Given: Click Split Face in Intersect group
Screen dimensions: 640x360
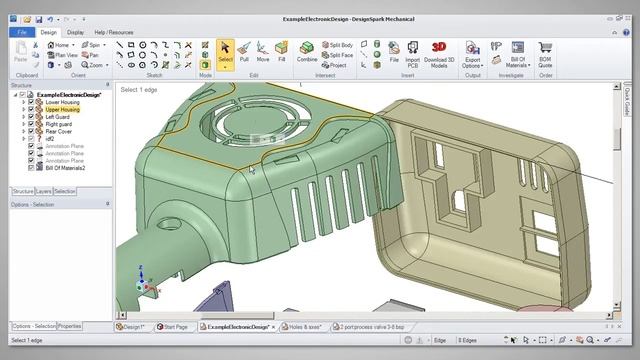Looking at the screenshot, I should [337, 55].
